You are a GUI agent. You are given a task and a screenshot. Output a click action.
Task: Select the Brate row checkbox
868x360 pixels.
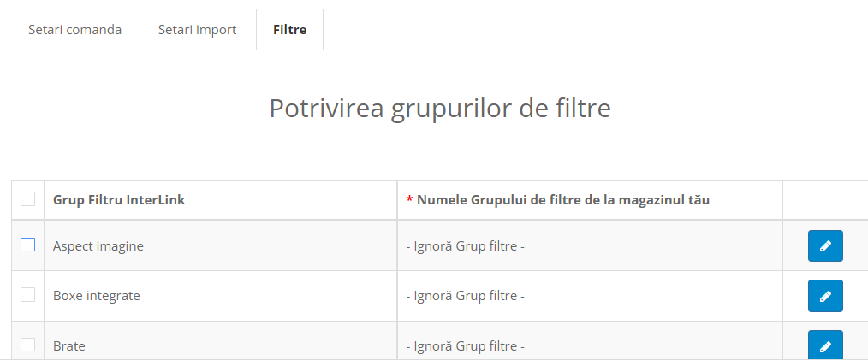(x=28, y=345)
